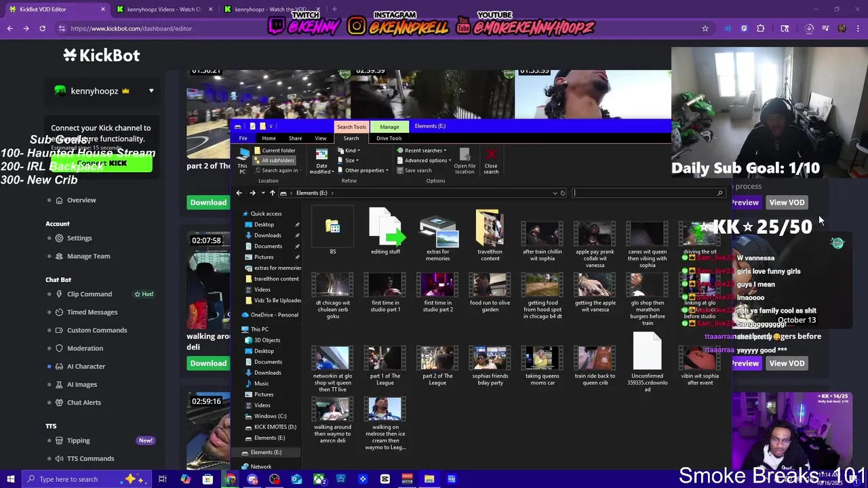
Task: Click the AI Character sidebar icon
Action: pyautogui.click(x=59, y=367)
